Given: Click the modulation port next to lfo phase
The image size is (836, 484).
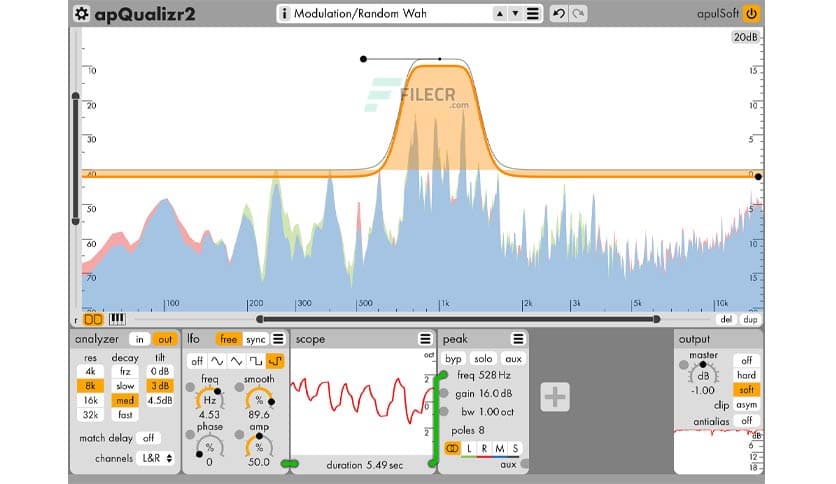Looking at the screenshot, I should [x=190, y=434].
